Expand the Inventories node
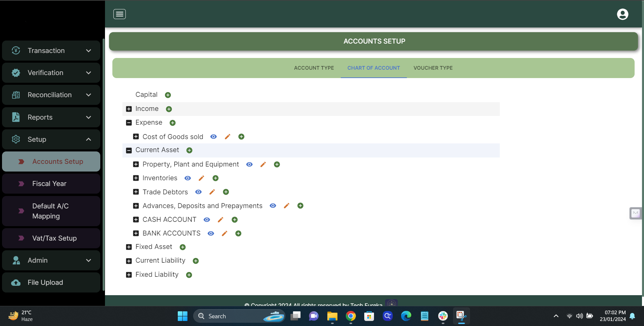This screenshot has height=326, width=644. click(x=136, y=178)
